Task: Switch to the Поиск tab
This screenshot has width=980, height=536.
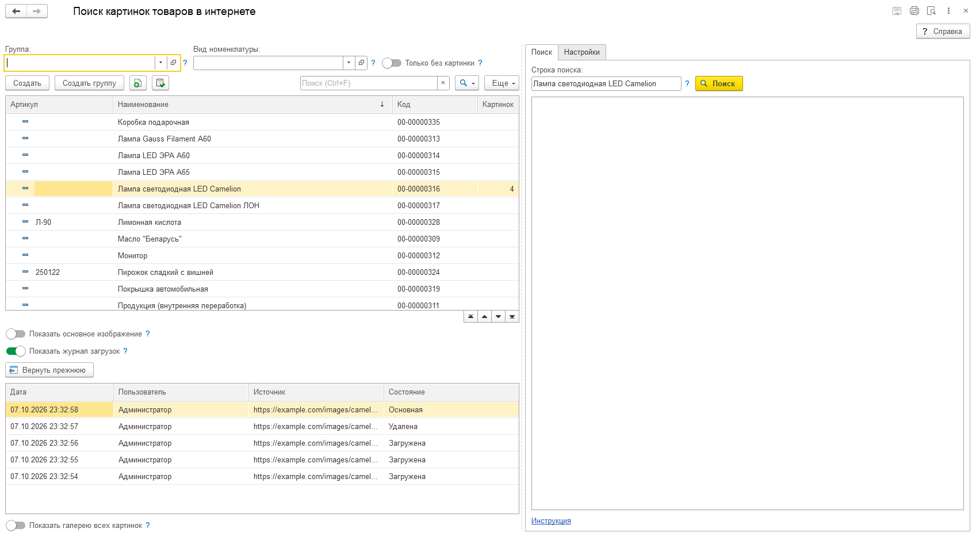Action: (542, 52)
